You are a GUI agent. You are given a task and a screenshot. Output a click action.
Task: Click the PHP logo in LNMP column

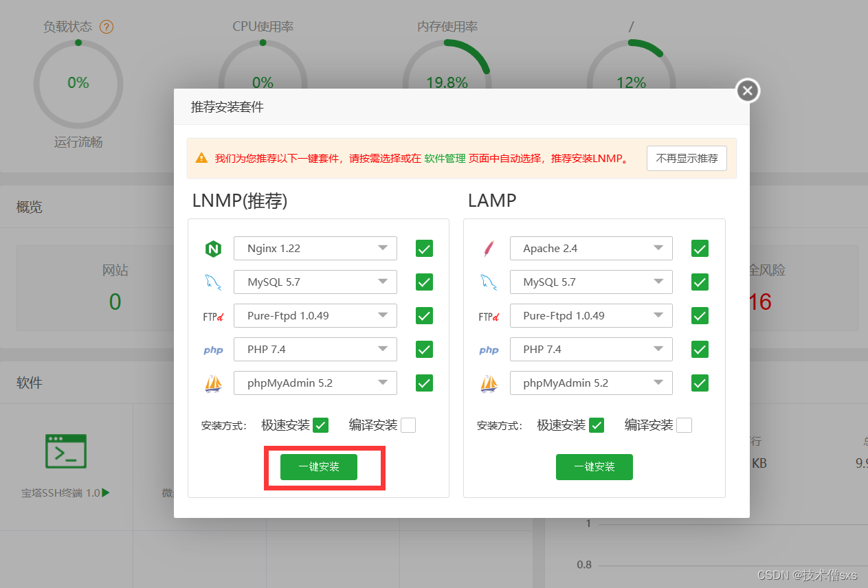tap(213, 350)
